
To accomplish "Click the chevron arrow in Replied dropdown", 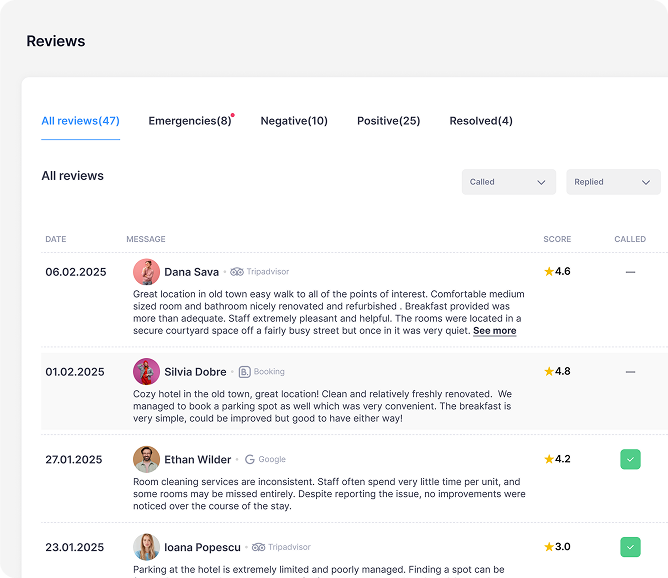I will (646, 182).
